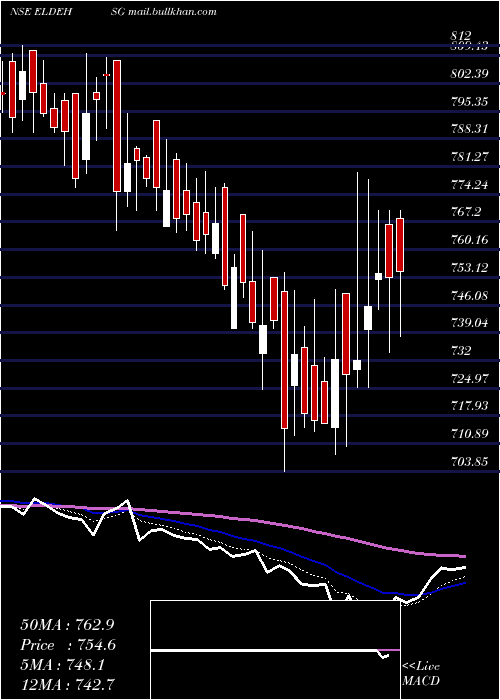Click the 788.31 price axis label
Screen dimensions: 500x700
[x=469, y=129]
